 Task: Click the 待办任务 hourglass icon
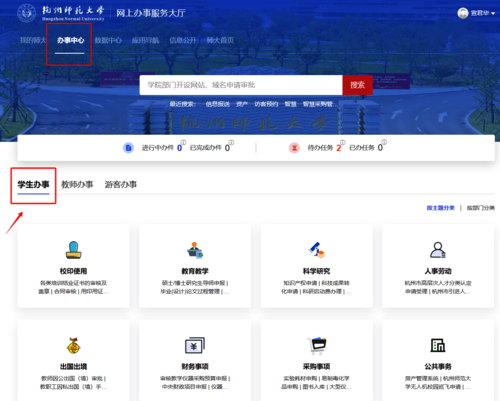294,148
